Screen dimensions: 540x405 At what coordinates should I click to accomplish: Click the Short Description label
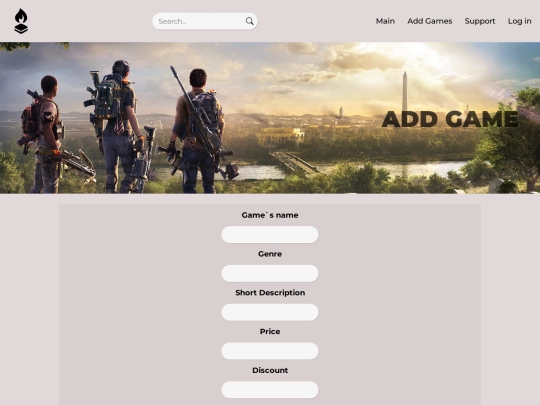click(x=270, y=293)
